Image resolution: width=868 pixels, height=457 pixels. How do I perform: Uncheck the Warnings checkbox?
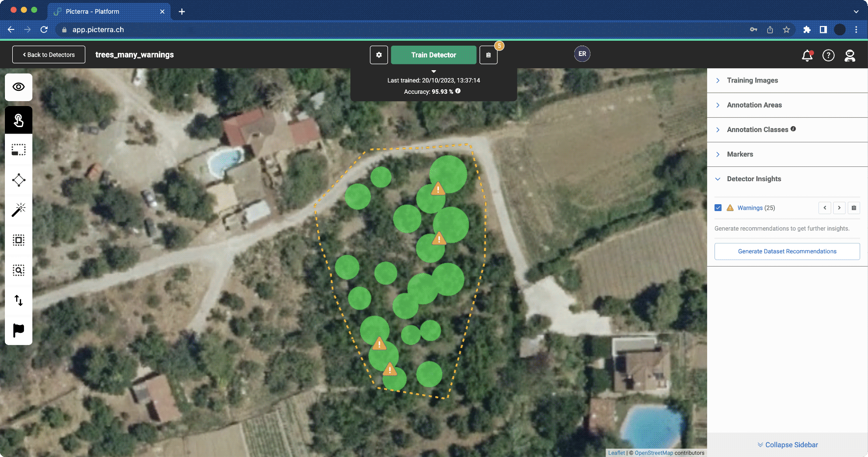pyautogui.click(x=718, y=208)
